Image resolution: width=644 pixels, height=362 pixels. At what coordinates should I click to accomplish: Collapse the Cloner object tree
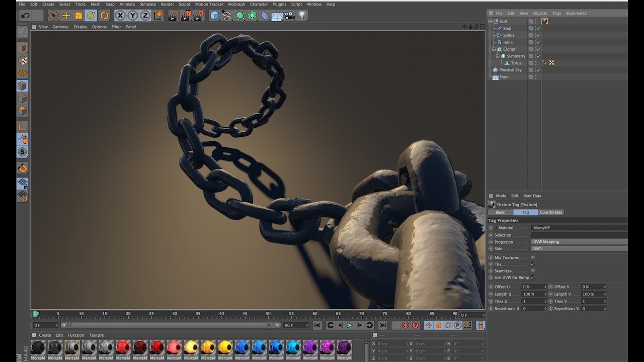coord(494,49)
